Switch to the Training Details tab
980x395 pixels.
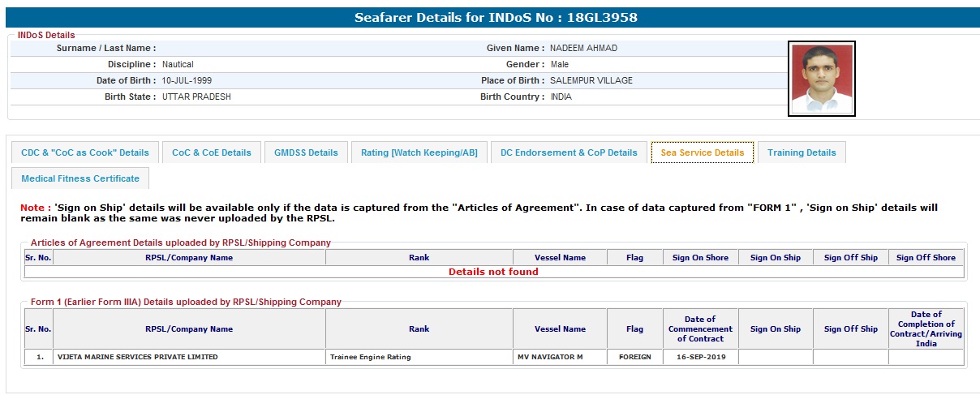coord(802,152)
